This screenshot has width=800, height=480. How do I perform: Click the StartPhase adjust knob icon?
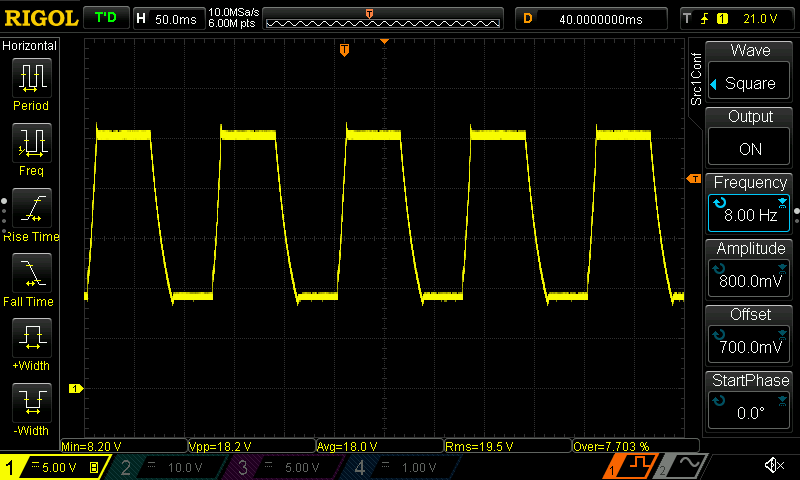tap(719, 400)
